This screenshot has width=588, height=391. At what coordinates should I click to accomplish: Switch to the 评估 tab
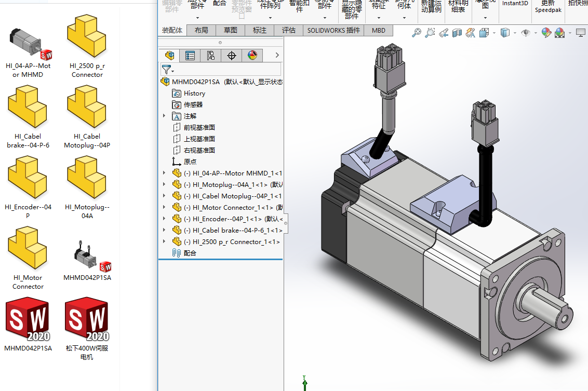click(288, 30)
